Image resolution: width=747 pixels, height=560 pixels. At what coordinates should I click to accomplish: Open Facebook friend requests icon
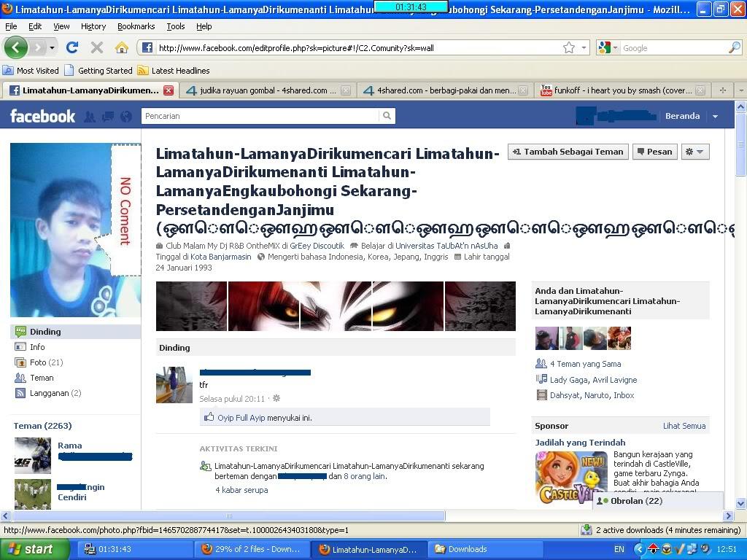(90, 117)
